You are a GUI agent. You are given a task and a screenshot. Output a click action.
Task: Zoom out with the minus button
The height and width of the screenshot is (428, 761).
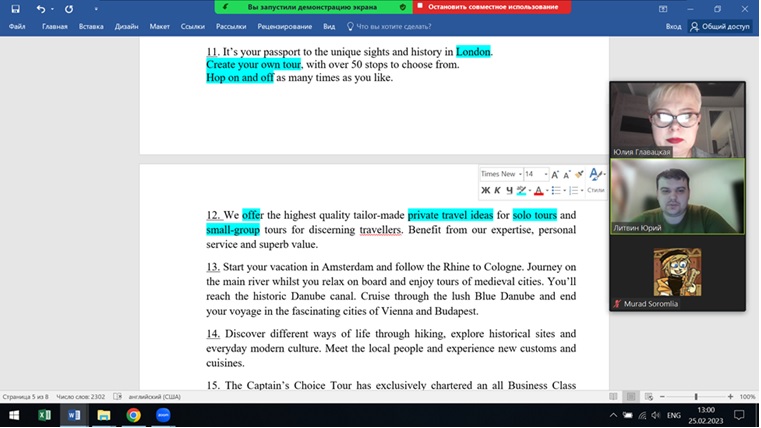[662, 396]
